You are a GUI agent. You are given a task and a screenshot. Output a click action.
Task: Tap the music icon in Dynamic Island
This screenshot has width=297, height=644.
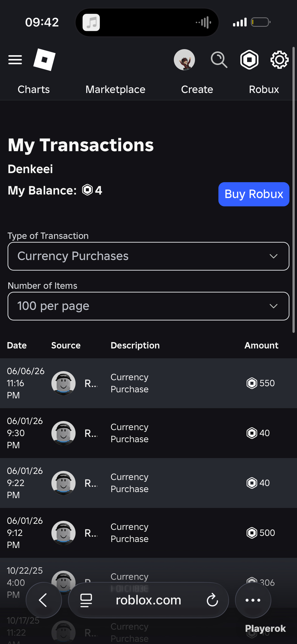click(x=91, y=23)
